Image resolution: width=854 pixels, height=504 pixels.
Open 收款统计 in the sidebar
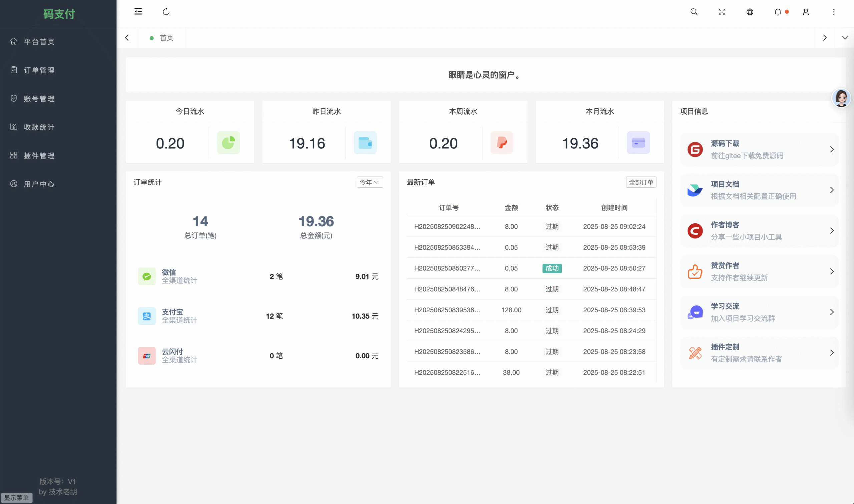pyautogui.click(x=39, y=127)
